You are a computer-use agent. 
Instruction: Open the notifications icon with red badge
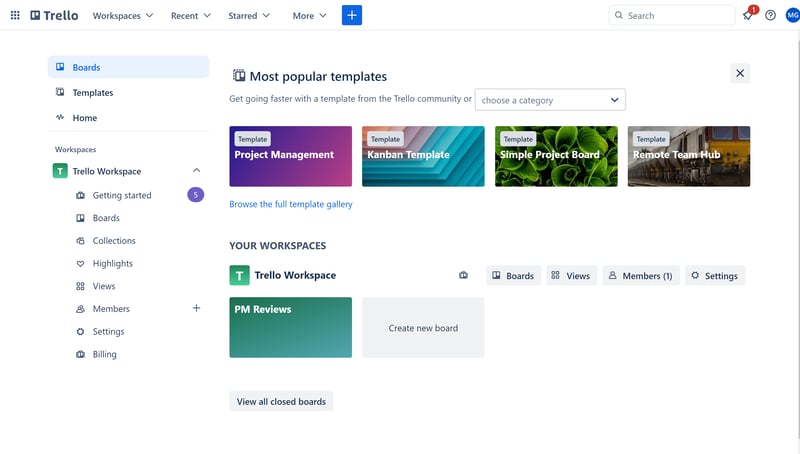[748, 15]
